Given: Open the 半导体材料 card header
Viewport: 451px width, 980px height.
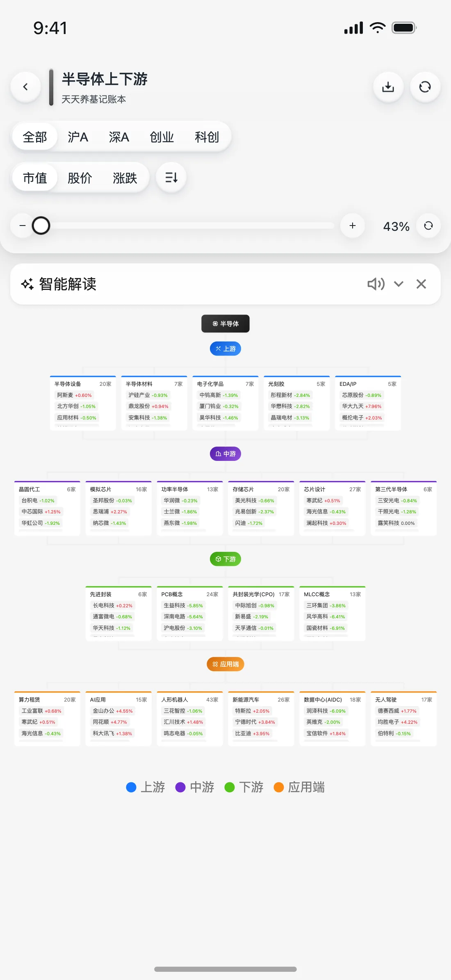Looking at the screenshot, I should (154, 384).
